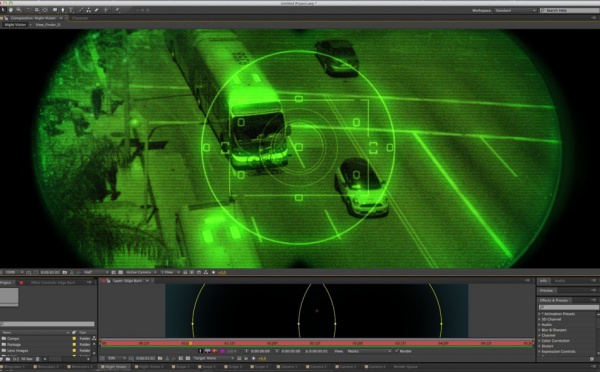Click the View_Finder_D breadcrumb in the viewer
Image resolution: width=600 pixels, height=372 pixels.
(48, 24)
